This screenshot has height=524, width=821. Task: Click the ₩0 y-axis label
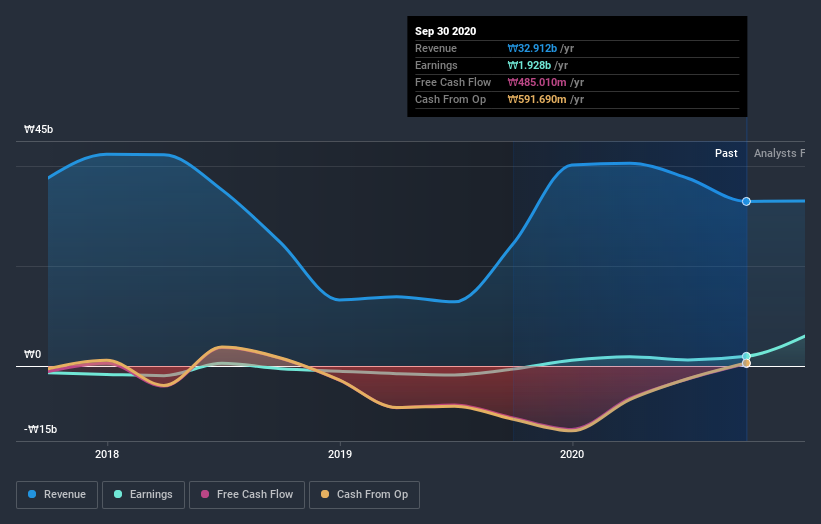[32, 354]
